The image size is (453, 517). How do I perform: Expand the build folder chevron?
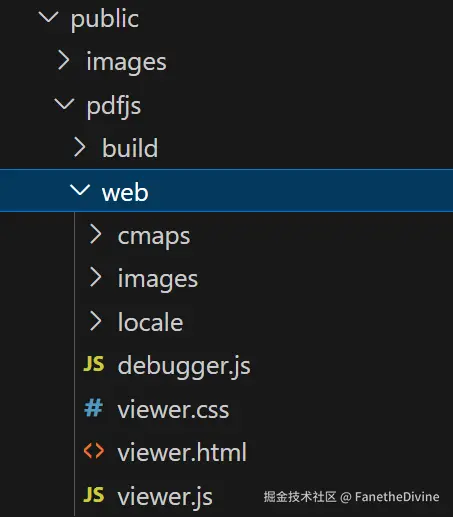point(79,147)
